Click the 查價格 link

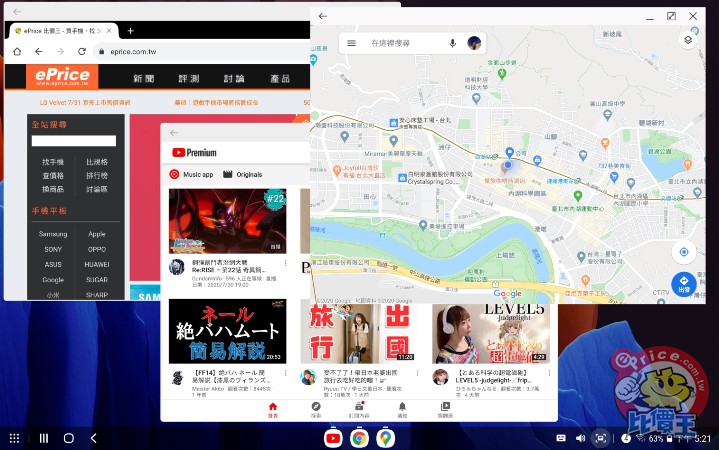(53, 176)
